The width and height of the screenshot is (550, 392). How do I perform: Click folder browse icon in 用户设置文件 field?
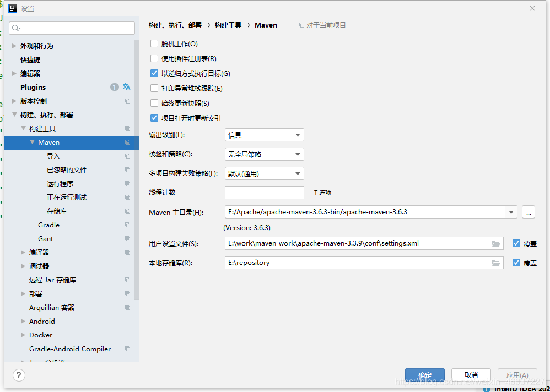click(x=495, y=243)
